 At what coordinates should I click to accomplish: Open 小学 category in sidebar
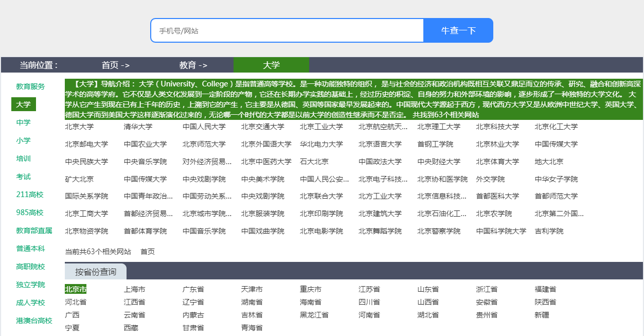click(23, 140)
